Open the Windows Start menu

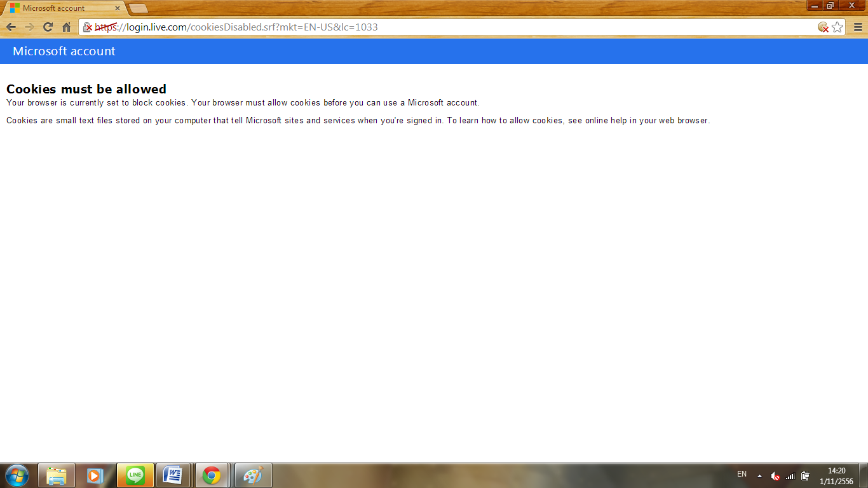(17, 475)
